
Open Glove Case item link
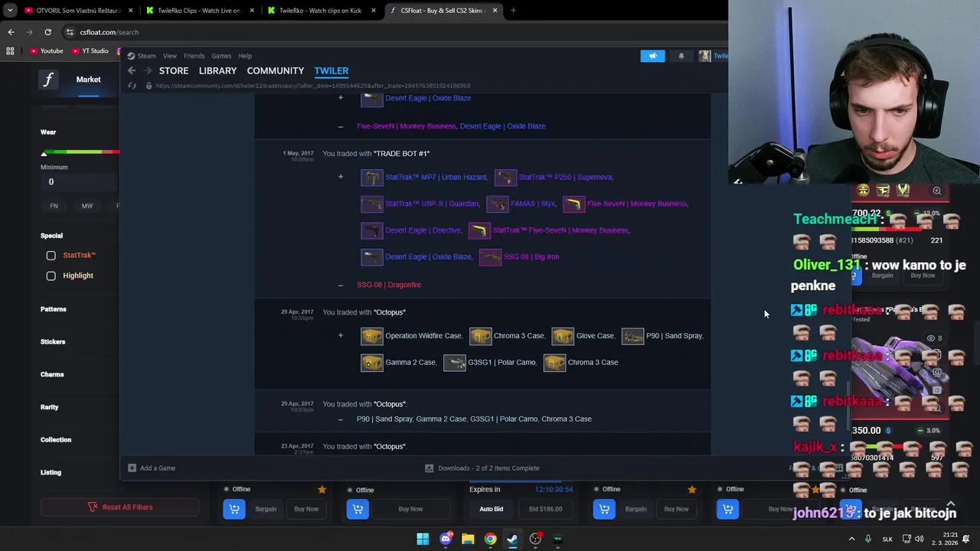pos(595,336)
